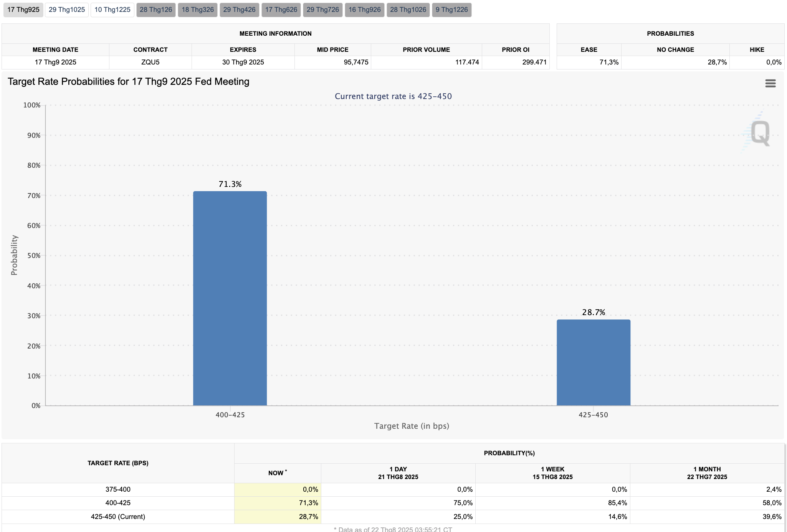Image resolution: width=787 pixels, height=532 pixels.
Task: Select the 28 Thg1026 meeting tab
Action: 408,10
